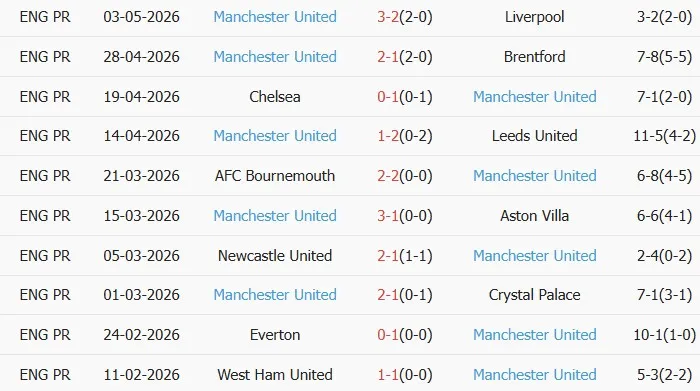
Task: Open 2-2(0-0) score for Bournemouth match
Action: pyautogui.click(x=404, y=175)
